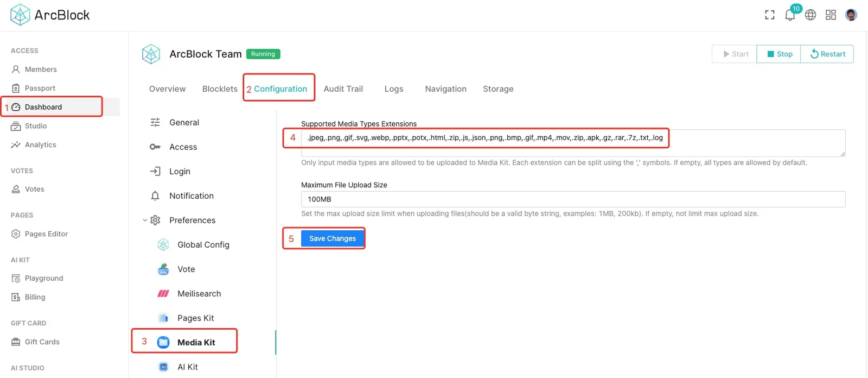Click the Playground icon

pos(16,278)
